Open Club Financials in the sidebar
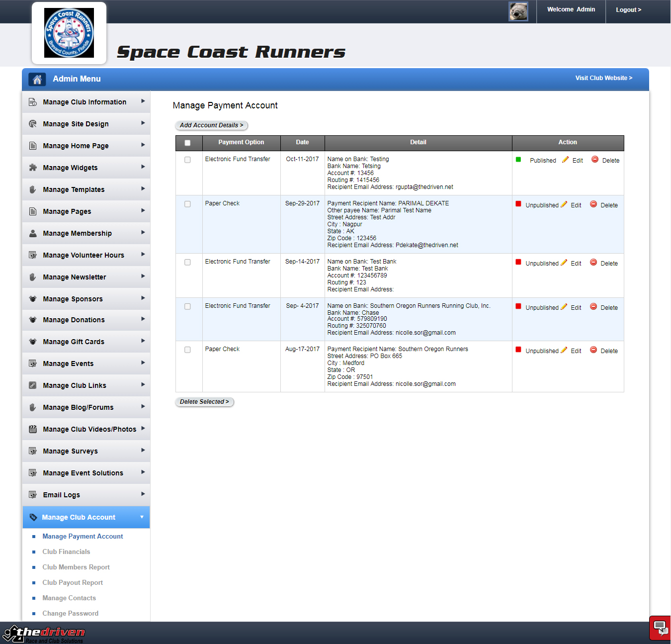 [x=66, y=552]
